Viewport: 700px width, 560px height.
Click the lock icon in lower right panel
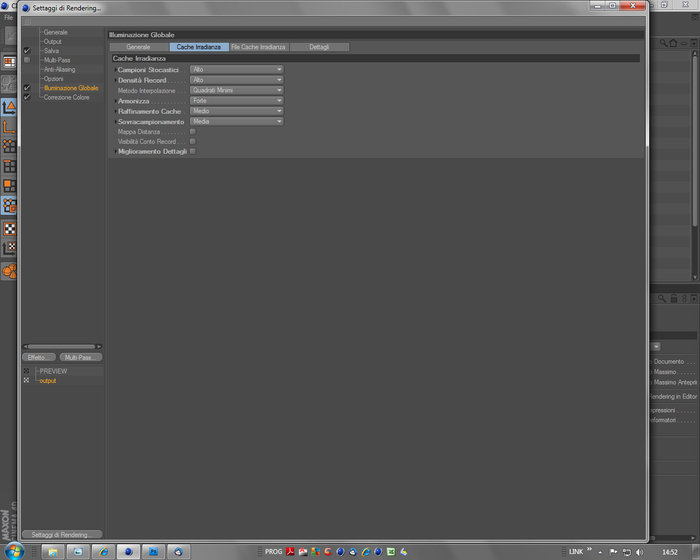point(674,298)
